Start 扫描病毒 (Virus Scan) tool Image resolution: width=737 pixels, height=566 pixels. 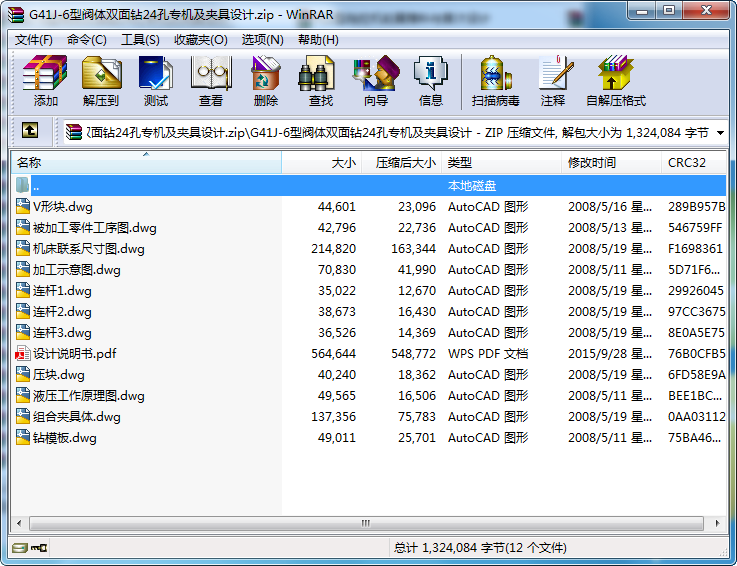pos(495,80)
